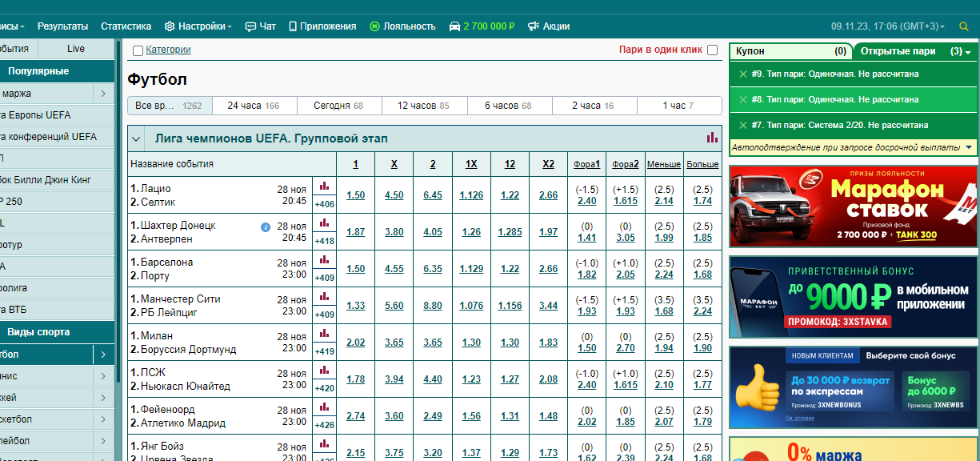Select РБ Лейпциг win odds 8.80
Image resolution: width=980 pixels, height=461 pixels.
point(432,306)
